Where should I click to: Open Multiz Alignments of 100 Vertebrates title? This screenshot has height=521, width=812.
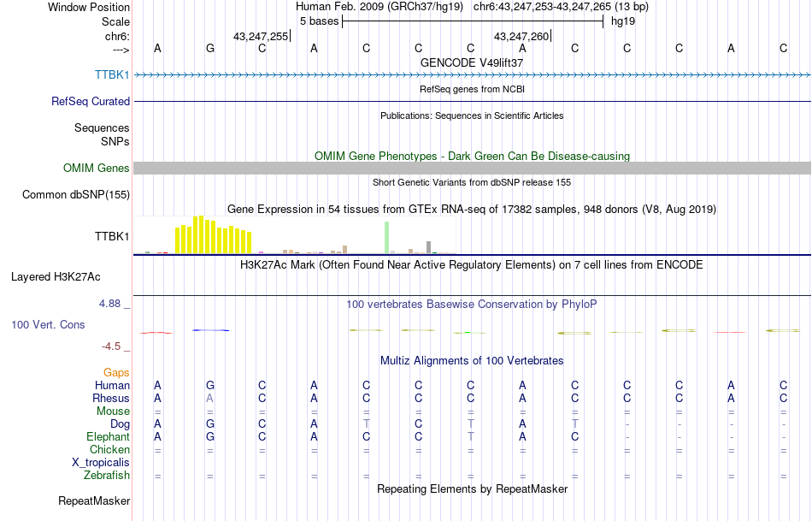472,361
